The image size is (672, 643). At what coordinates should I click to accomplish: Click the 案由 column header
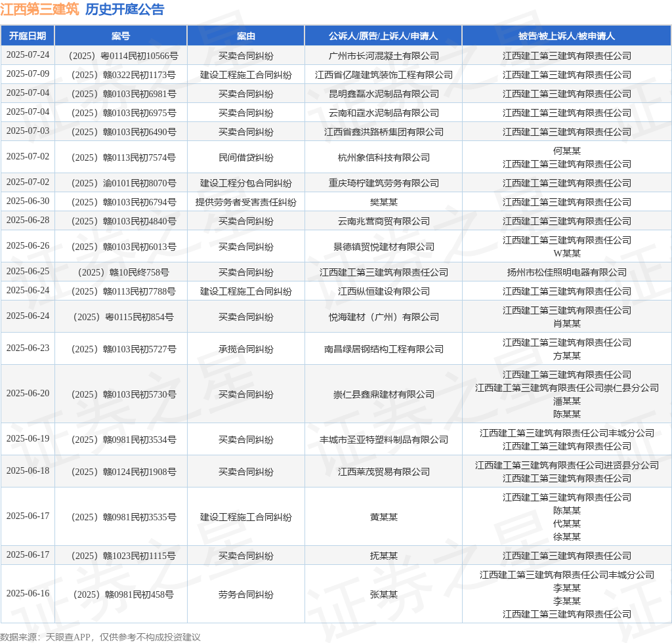(x=246, y=36)
